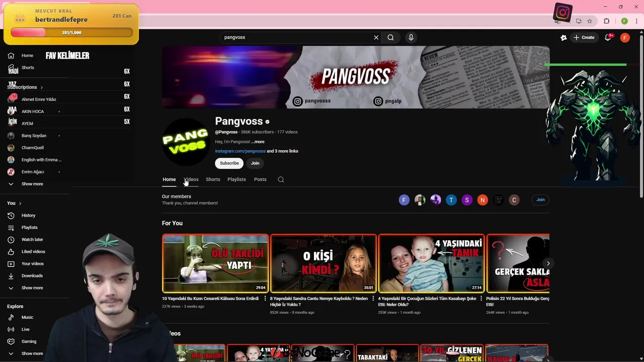The image size is (644, 362).
Task: Switch to the channel Shorts tab
Action: pos(213,179)
